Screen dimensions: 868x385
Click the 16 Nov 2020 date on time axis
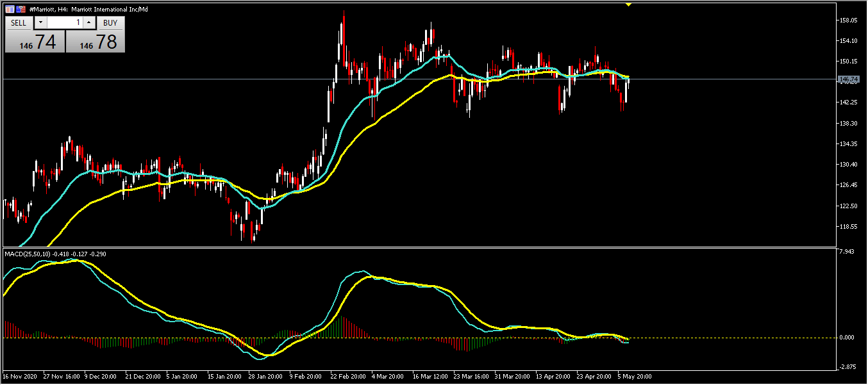coord(22,376)
